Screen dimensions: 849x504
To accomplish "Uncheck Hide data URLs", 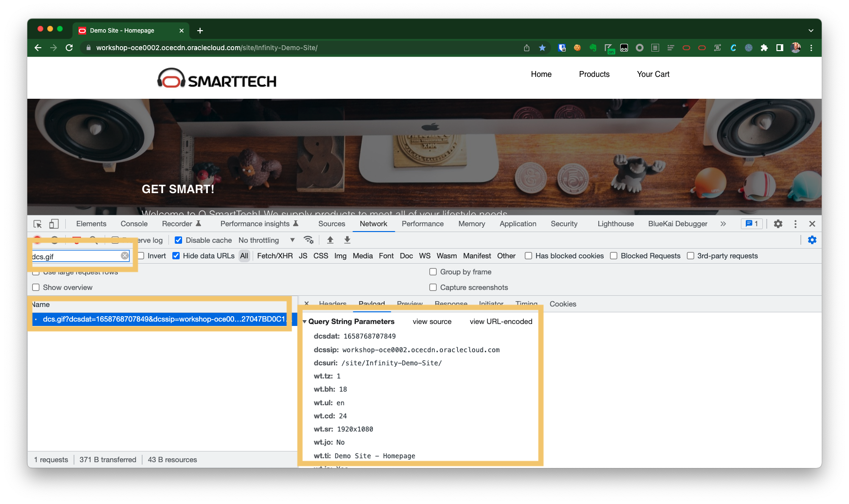I will tap(176, 256).
